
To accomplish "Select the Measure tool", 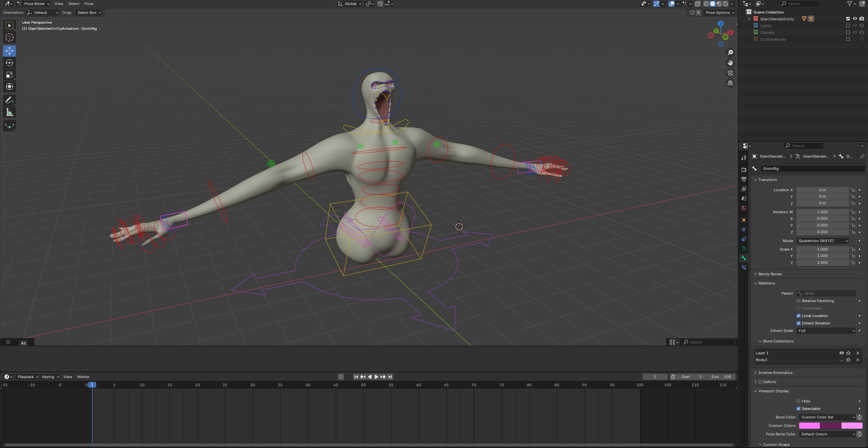I will (9, 112).
